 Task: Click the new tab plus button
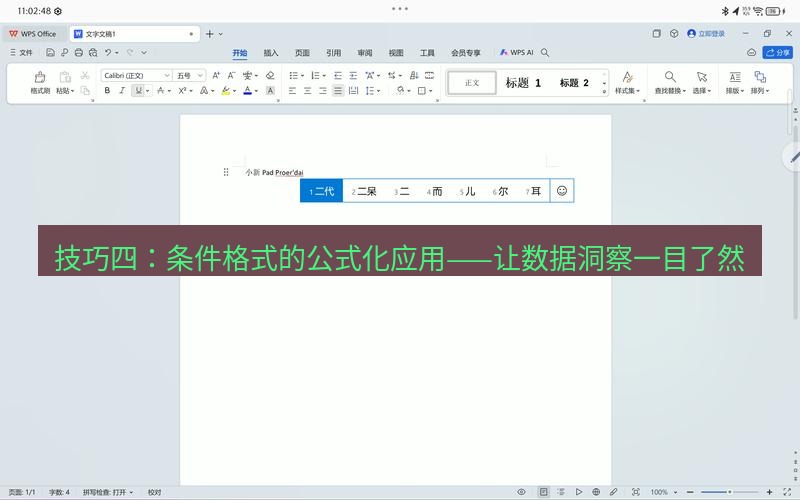tap(209, 34)
